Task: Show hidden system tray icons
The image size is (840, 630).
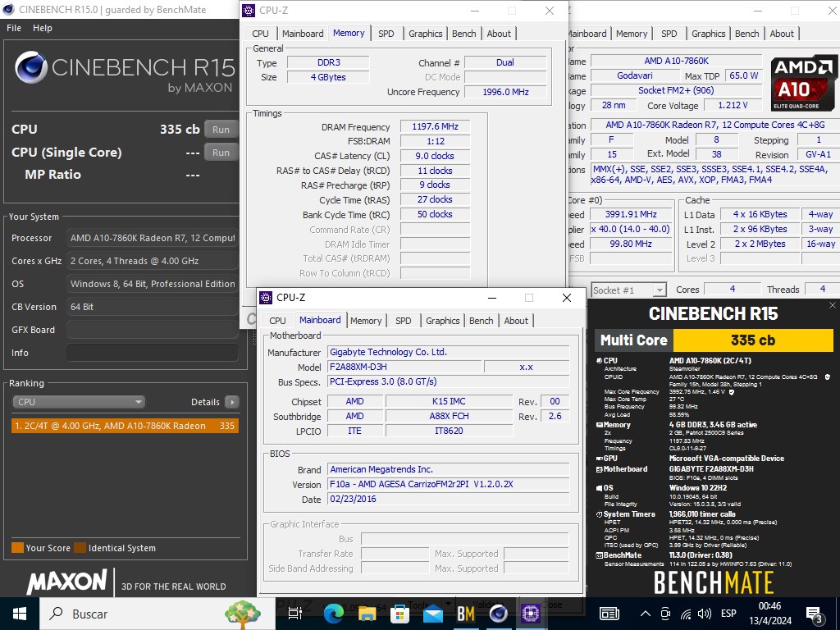Action: (x=646, y=614)
